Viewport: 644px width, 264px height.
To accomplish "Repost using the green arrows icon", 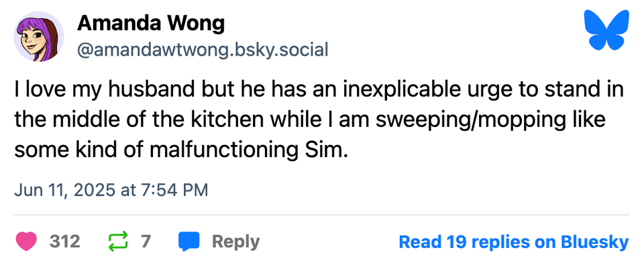I will point(118,242).
